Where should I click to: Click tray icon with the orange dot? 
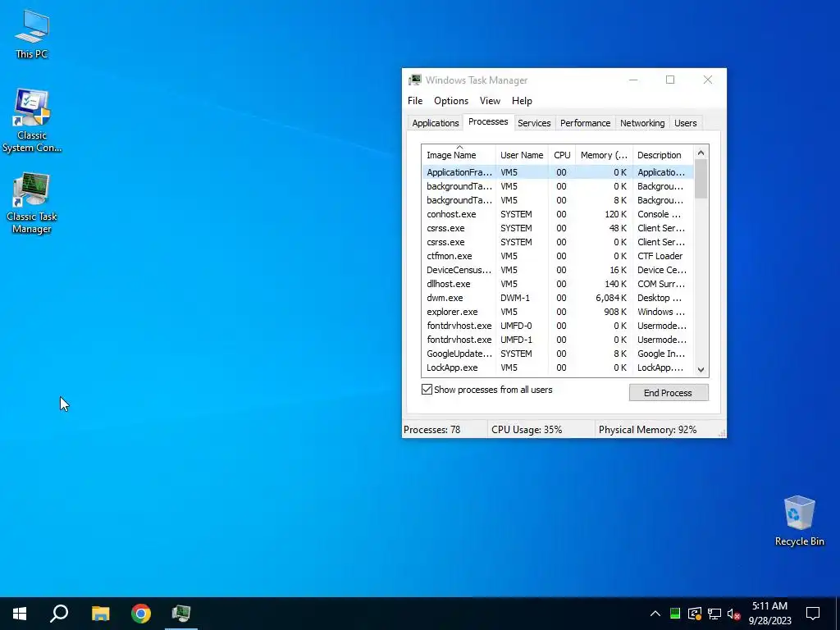(695, 614)
